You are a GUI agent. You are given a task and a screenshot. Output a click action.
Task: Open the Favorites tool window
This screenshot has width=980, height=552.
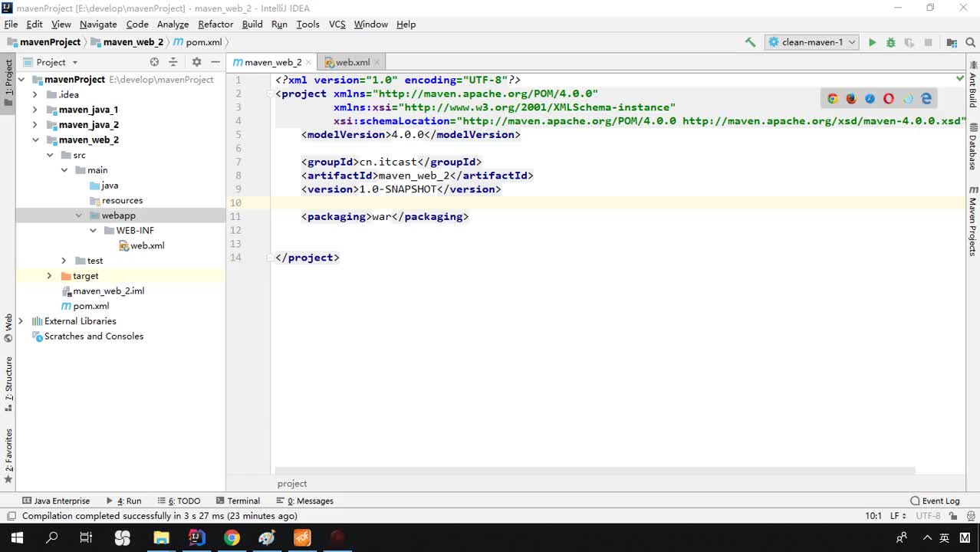[8, 456]
